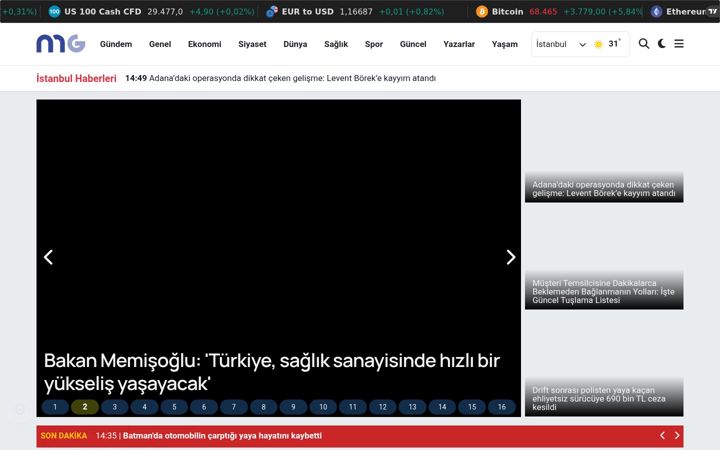Screen dimensions: 720x450
Task: Open the Gündem menu
Action: coord(116,44)
